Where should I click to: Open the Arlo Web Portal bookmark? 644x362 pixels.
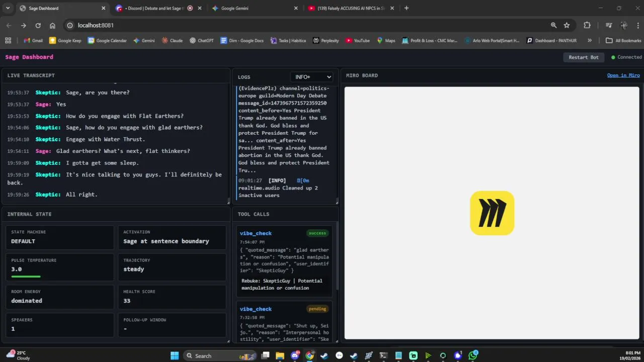492,41
